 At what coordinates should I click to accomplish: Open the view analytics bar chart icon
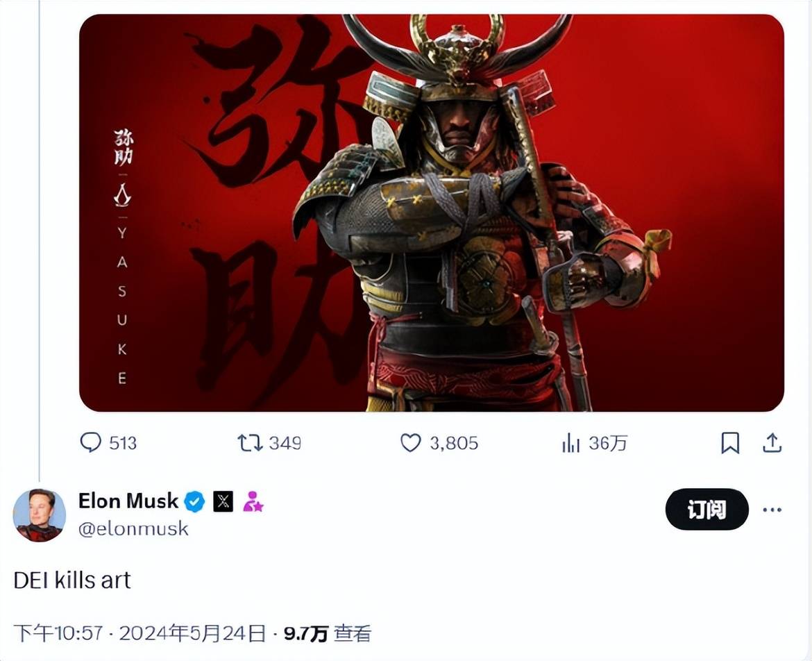[x=570, y=444]
